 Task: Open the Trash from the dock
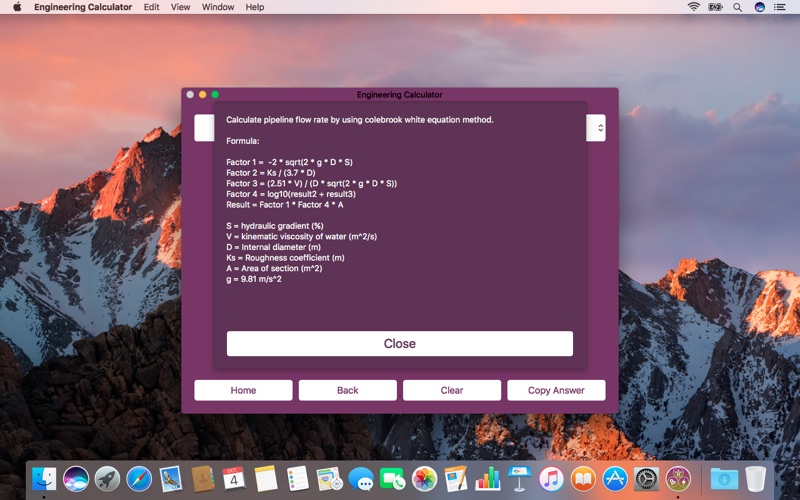coord(756,479)
